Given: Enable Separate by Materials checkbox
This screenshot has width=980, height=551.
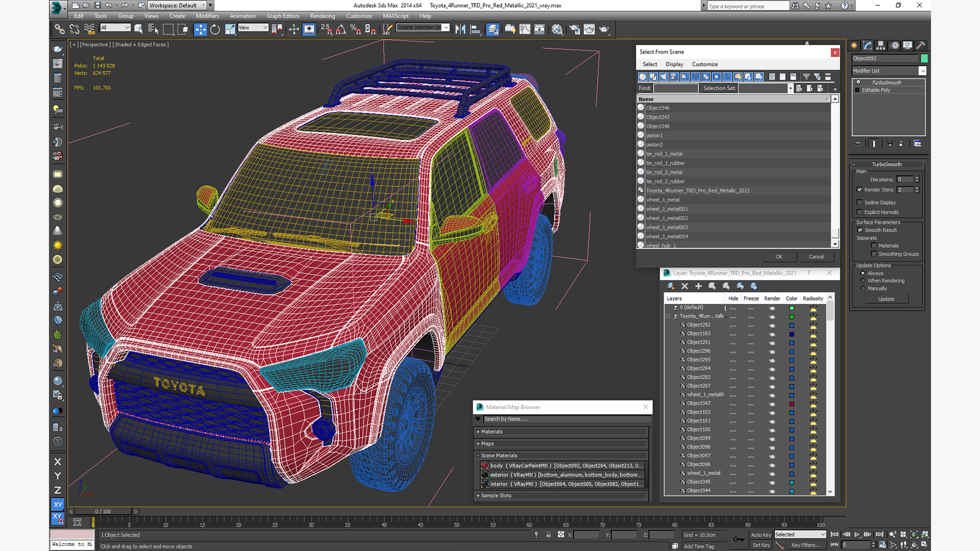Looking at the screenshot, I should coord(874,246).
